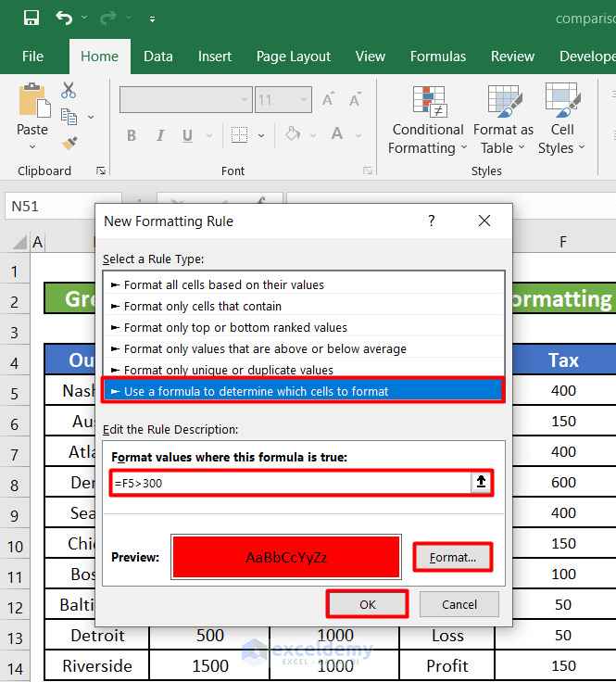Click the formula field containing =F5>300
Viewport: 616px width, 682px height.
coord(291,483)
